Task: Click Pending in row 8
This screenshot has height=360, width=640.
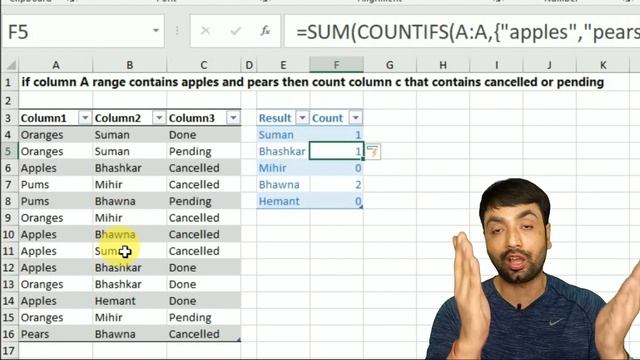Action: [x=190, y=202]
